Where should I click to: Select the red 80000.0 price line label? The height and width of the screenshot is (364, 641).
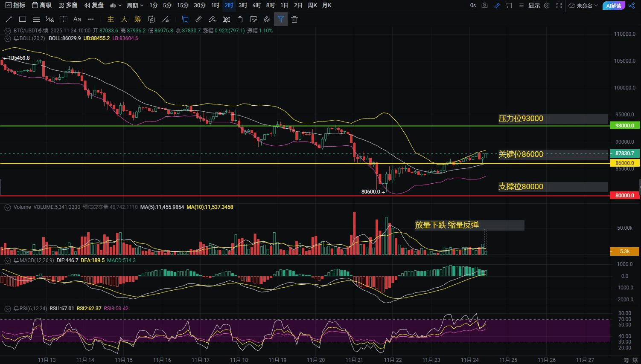[x=624, y=196]
